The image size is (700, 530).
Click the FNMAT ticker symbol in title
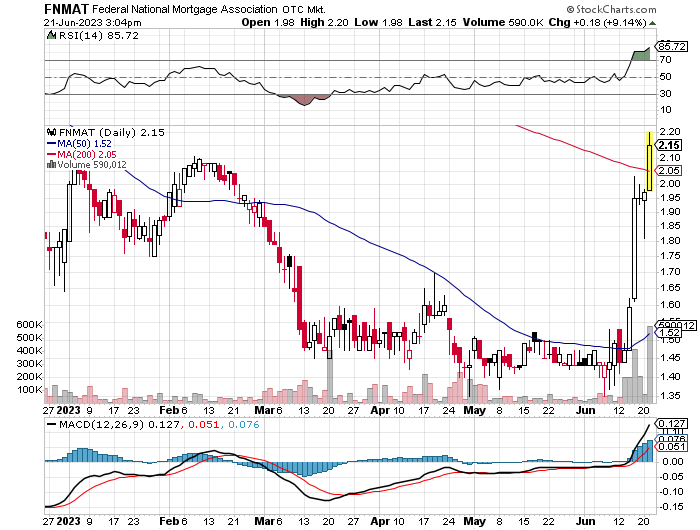(x=67, y=9)
